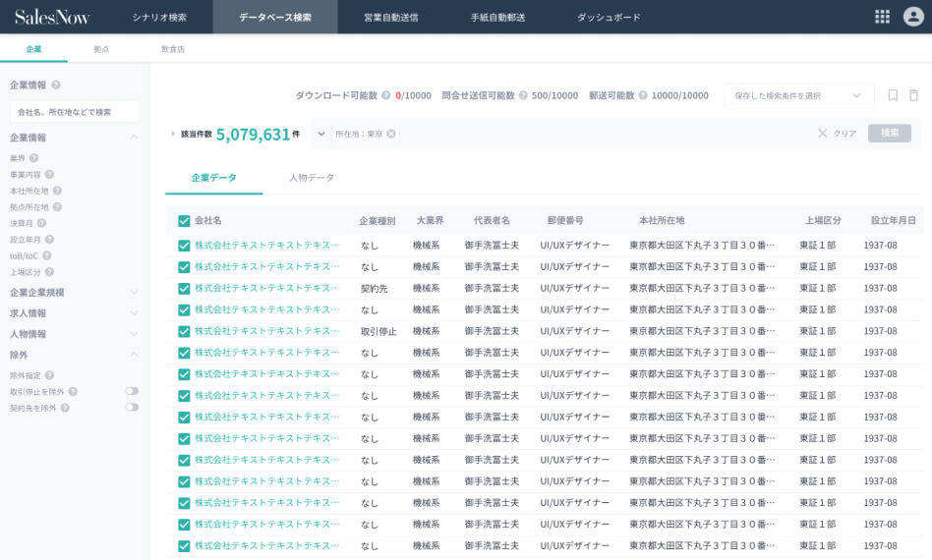This screenshot has height=560, width=932.
Task: Toggle select-all checkbox beside 会社名 header
Action: coord(184,221)
